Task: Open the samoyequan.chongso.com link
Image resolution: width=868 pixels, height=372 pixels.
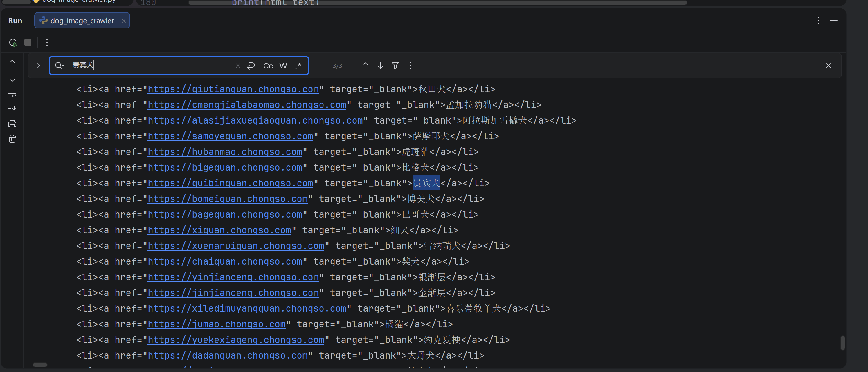Action: (x=230, y=136)
